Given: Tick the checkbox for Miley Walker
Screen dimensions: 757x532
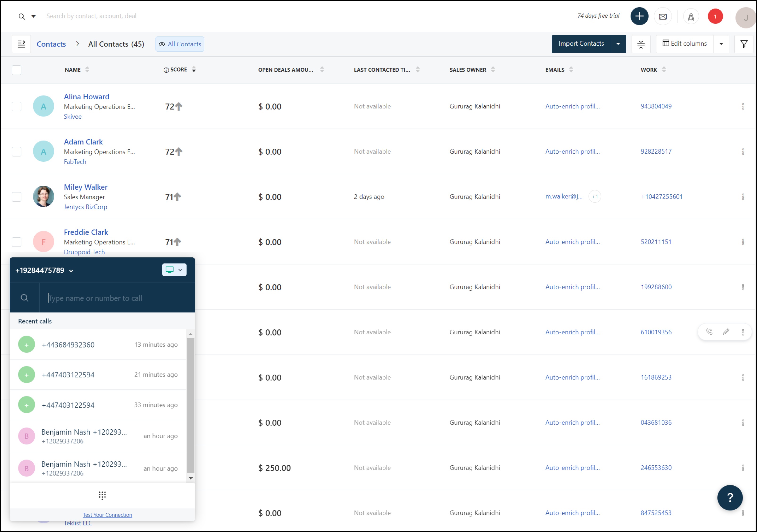Looking at the screenshot, I should [x=16, y=197].
